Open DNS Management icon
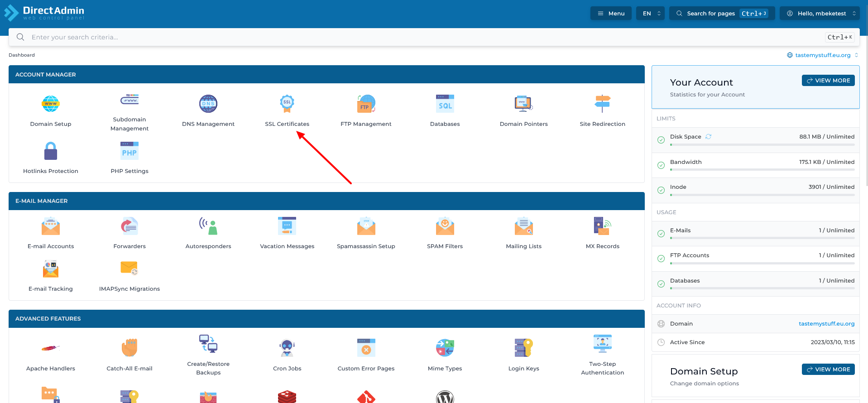 tap(208, 104)
